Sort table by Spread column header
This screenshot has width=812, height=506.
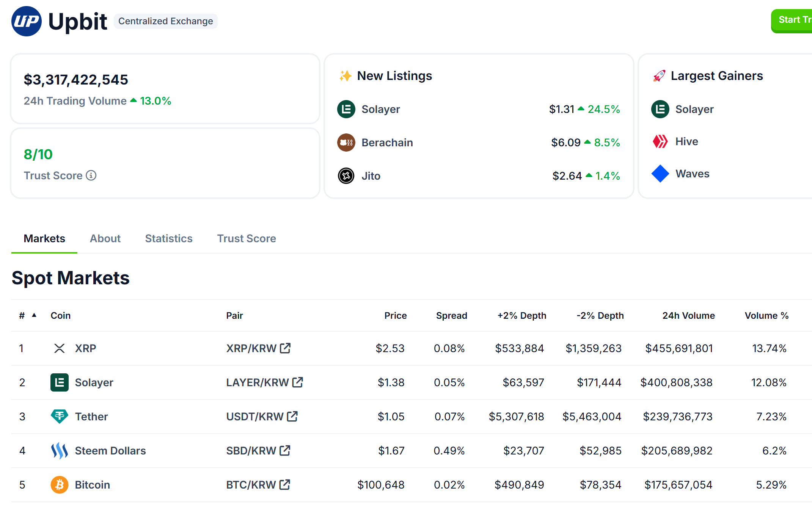(x=451, y=315)
